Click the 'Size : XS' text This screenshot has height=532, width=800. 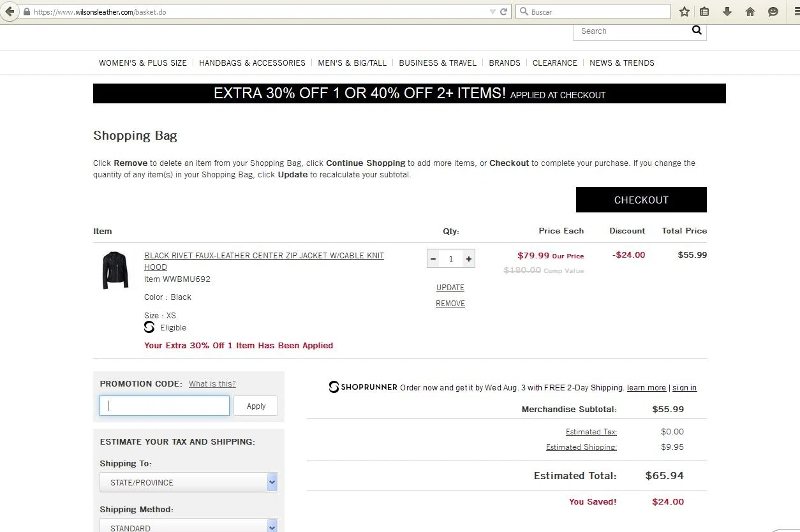160,316
